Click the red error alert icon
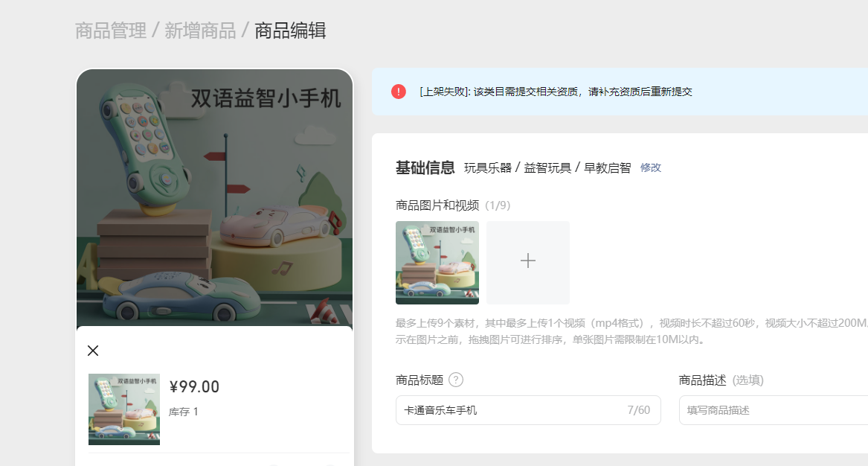This screenshot has height=466, width=868. click(x=399, y=92)
